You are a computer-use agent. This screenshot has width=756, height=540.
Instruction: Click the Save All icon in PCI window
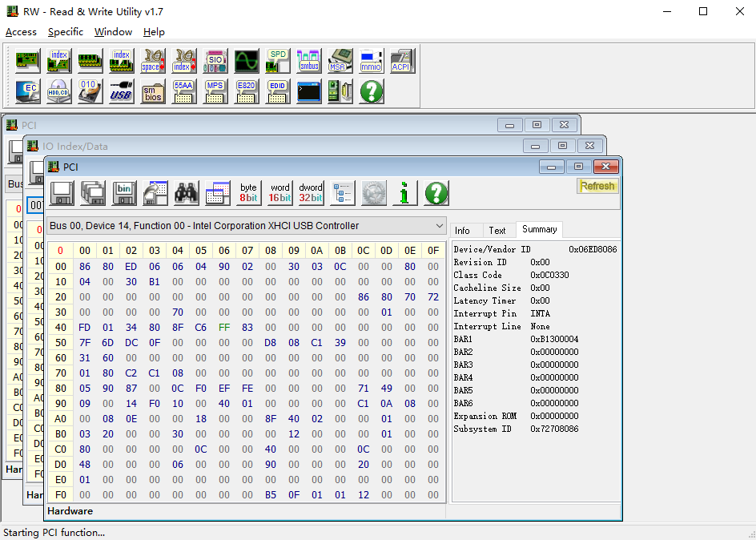[x=93, y=193]
